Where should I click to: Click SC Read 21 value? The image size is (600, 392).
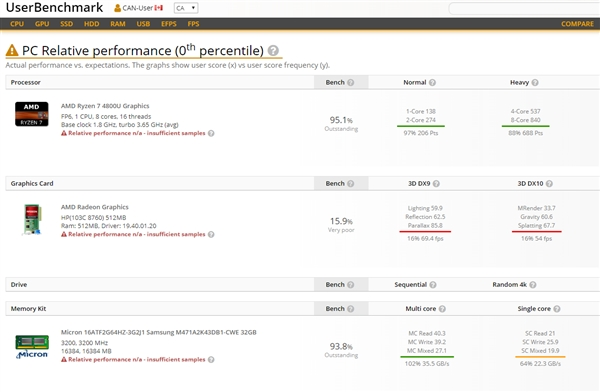tap(540, 333)
